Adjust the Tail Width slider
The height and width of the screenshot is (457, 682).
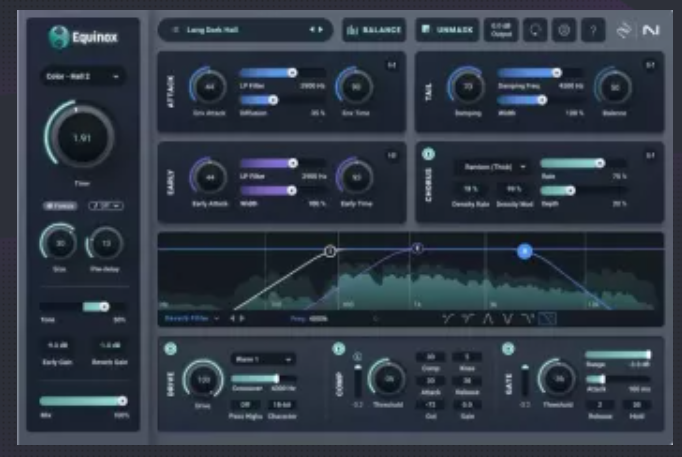click(540, 100)
